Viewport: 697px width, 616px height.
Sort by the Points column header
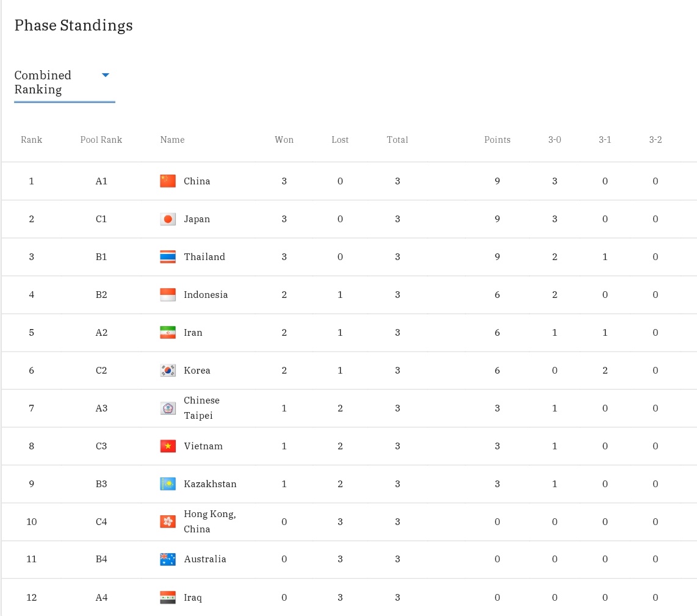click(x=497, y=140)
